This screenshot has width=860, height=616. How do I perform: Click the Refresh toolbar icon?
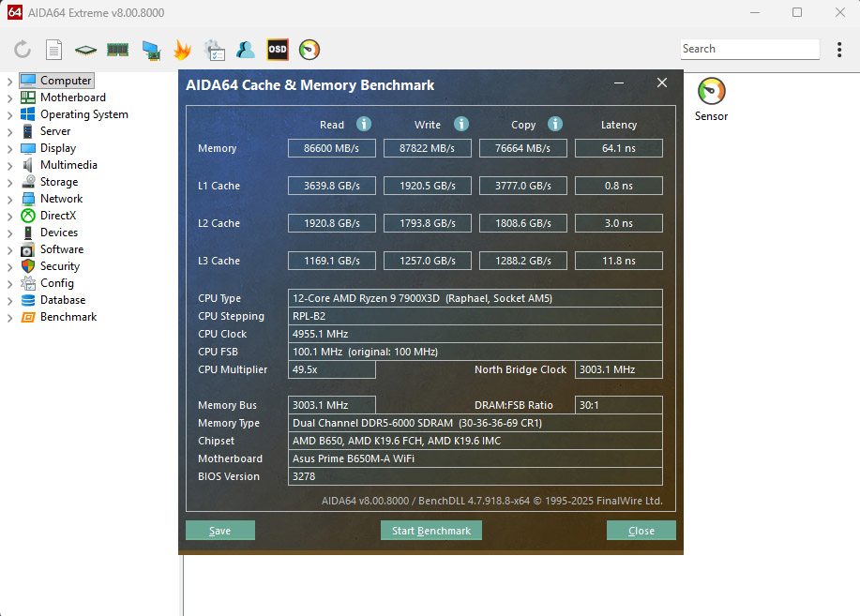click(x=23, y=50)
